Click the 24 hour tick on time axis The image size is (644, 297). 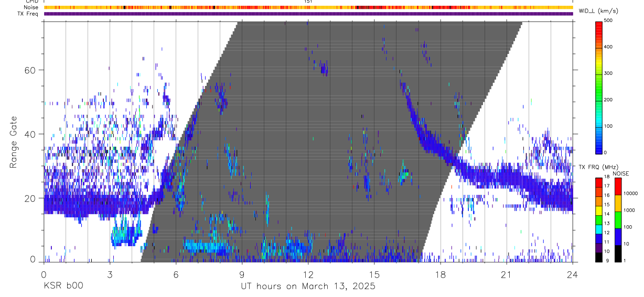point(573,274)
